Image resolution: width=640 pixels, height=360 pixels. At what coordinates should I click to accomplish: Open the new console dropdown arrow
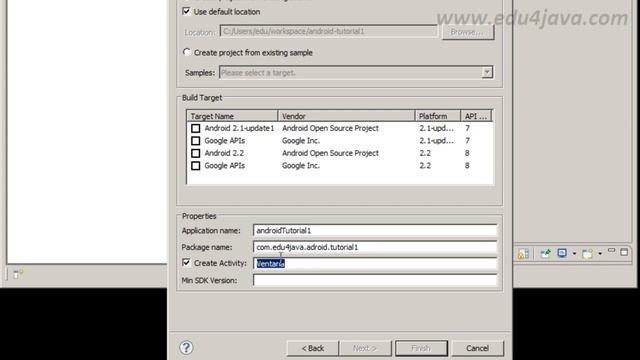click(x=600, y=254)
